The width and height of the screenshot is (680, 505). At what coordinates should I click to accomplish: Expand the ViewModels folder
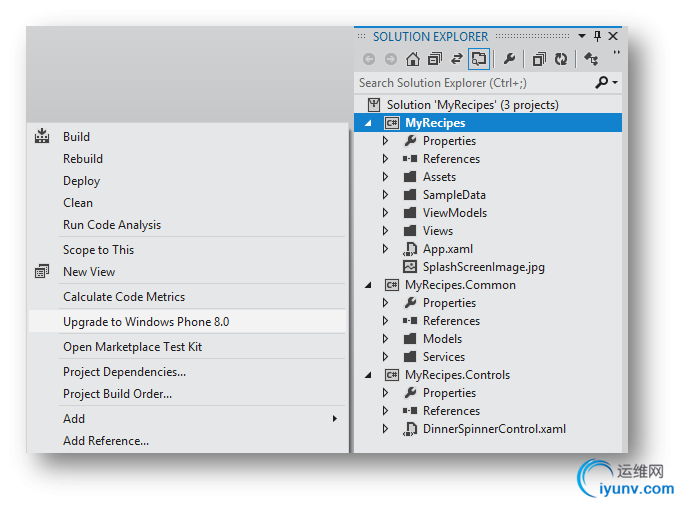click(x=385, y=213)
